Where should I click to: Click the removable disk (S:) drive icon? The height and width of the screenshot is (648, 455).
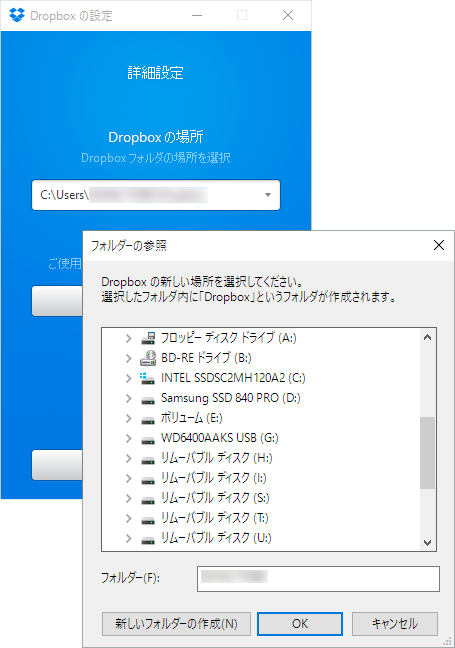148,500
